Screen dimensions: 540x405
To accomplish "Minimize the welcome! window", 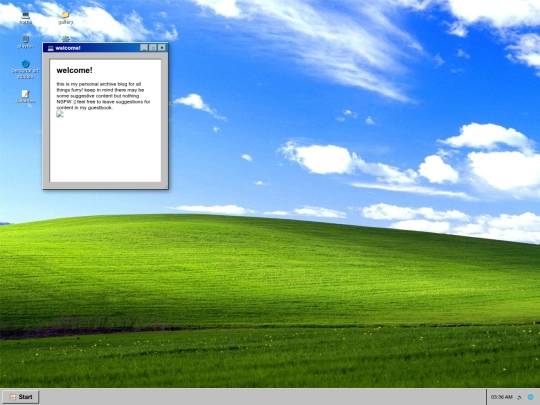I will point(144,48).
